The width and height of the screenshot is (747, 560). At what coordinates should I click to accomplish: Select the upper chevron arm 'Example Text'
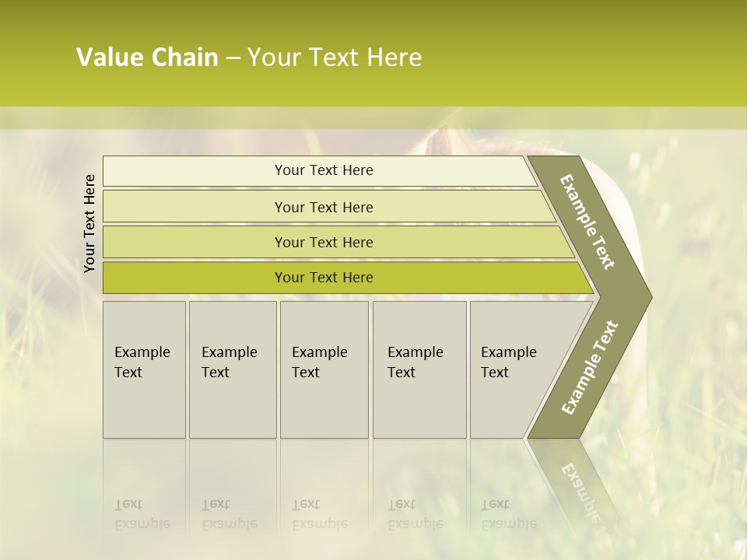(x=587, y=222)
